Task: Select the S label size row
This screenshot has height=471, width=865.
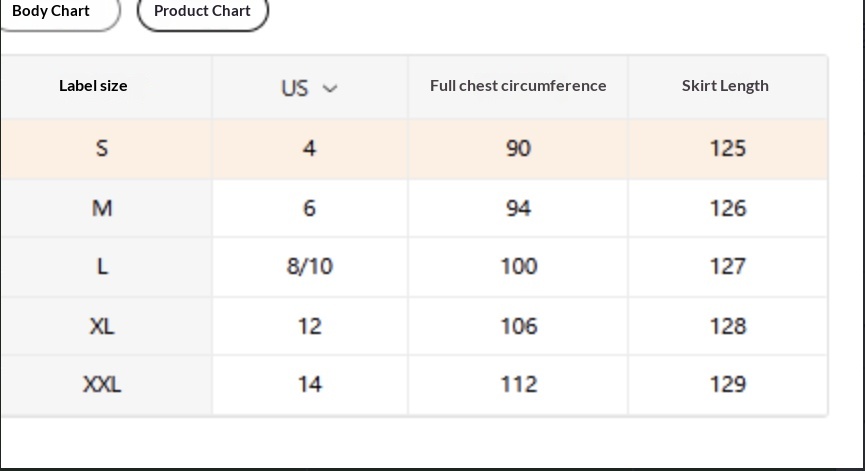Action: pyautogui.click(x=102, y=148)
